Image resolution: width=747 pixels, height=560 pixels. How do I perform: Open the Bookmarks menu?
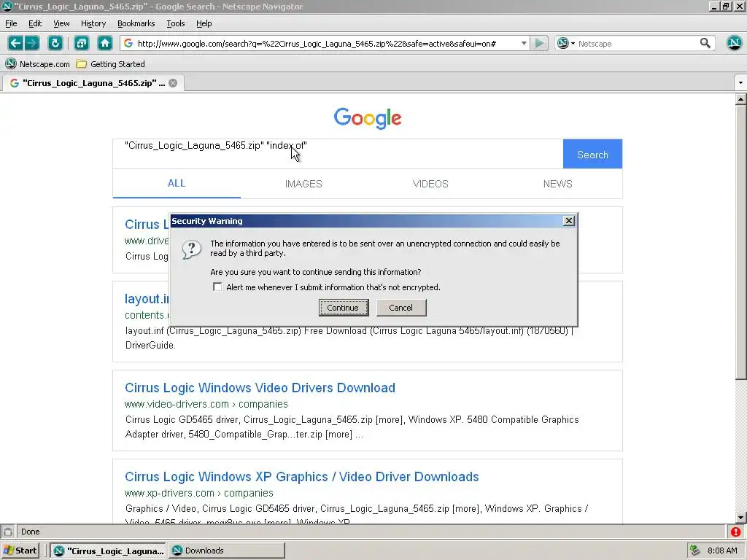pos(136,23)
